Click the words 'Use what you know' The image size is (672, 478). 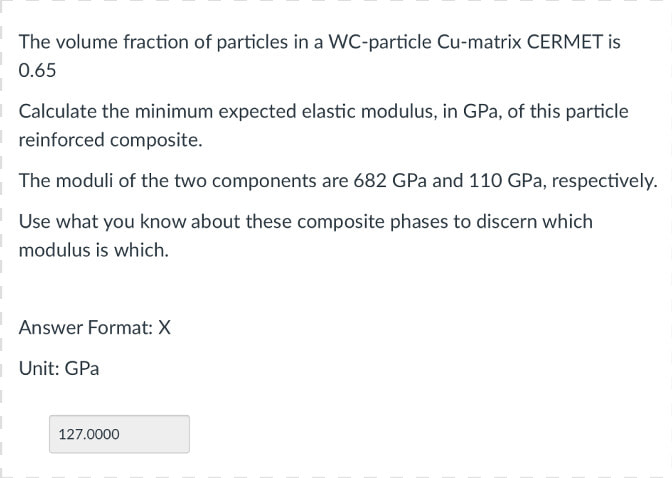[103, 222]
